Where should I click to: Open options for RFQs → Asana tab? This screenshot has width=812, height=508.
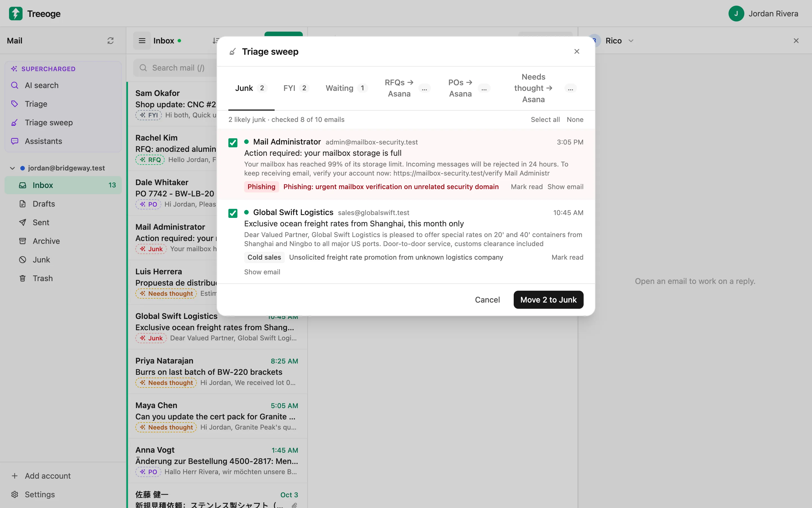coord(424,88)
